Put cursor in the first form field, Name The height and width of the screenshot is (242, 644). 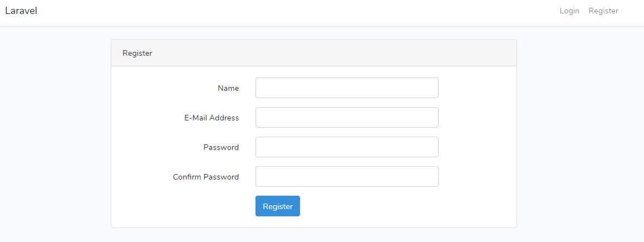coord(347,88)
